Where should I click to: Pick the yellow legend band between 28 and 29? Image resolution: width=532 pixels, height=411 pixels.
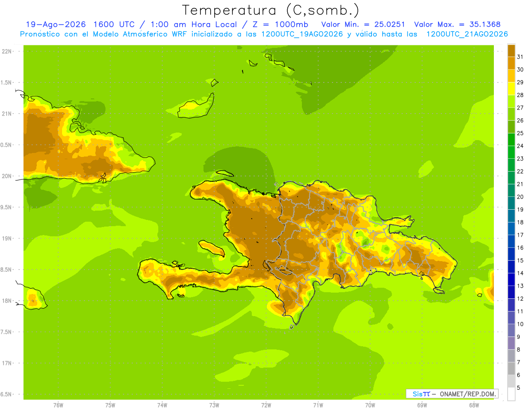[x=512, y=89]
